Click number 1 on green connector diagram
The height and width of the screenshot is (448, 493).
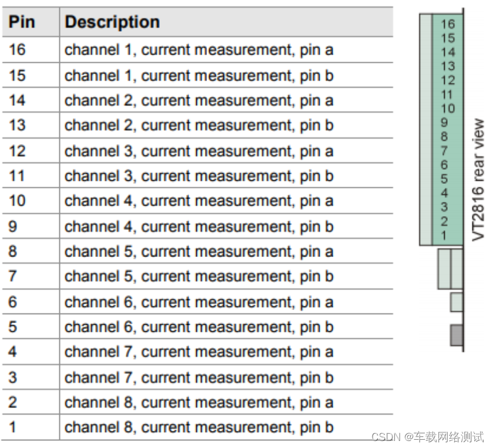pos(444,235)
